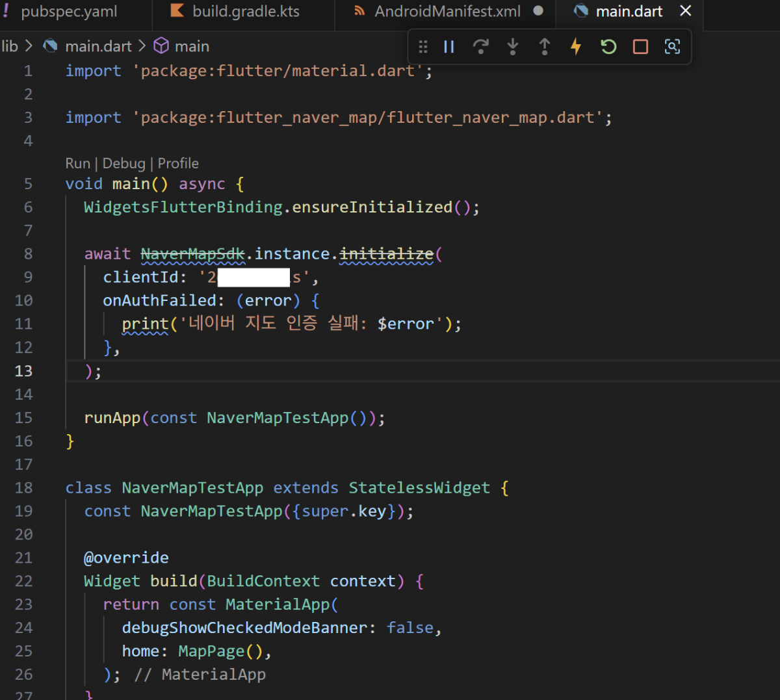Click the Profile CodeLens link

pos(178,164)
